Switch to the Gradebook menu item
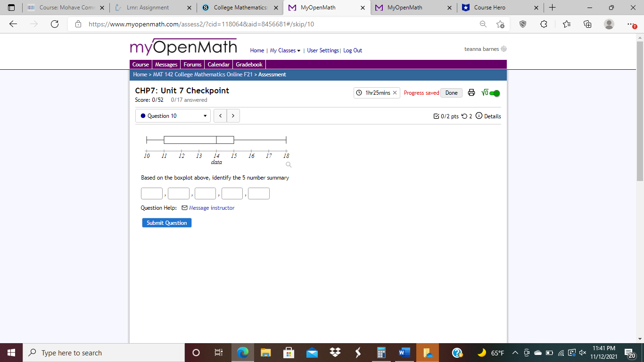The height and width of the screenshot is (362, 644). tap(249, 64)
